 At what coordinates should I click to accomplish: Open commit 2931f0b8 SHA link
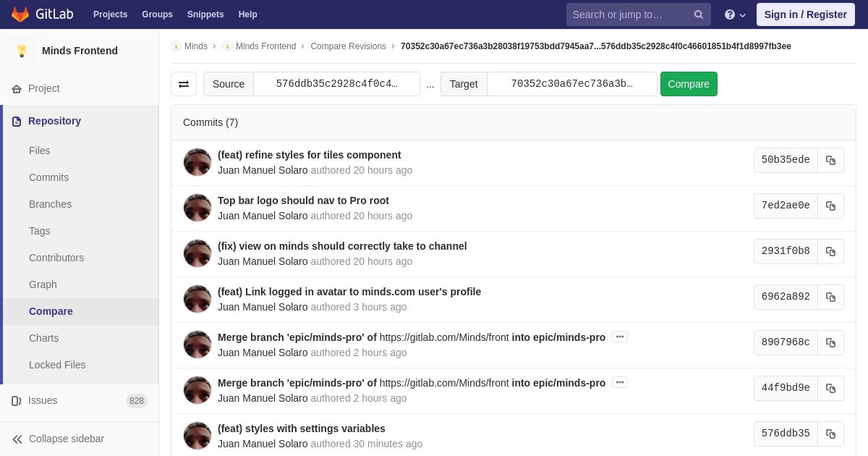pos(786,251)
